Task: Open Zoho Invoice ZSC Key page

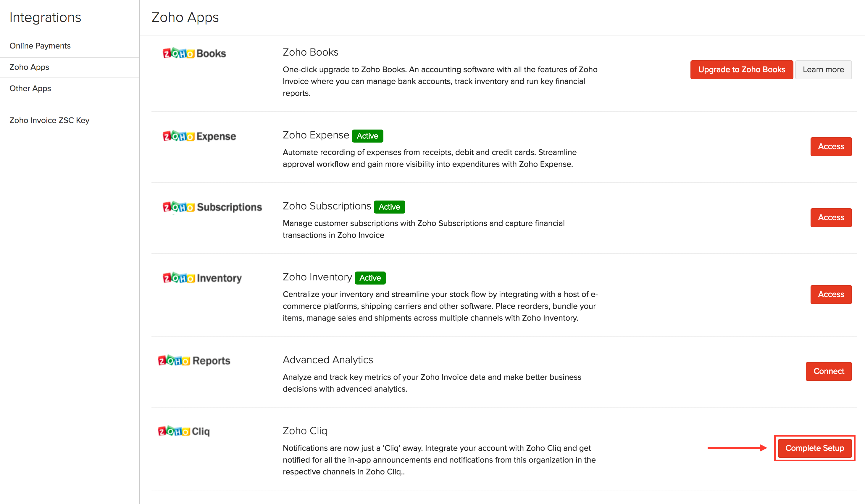Action: [x=49, y=120]
